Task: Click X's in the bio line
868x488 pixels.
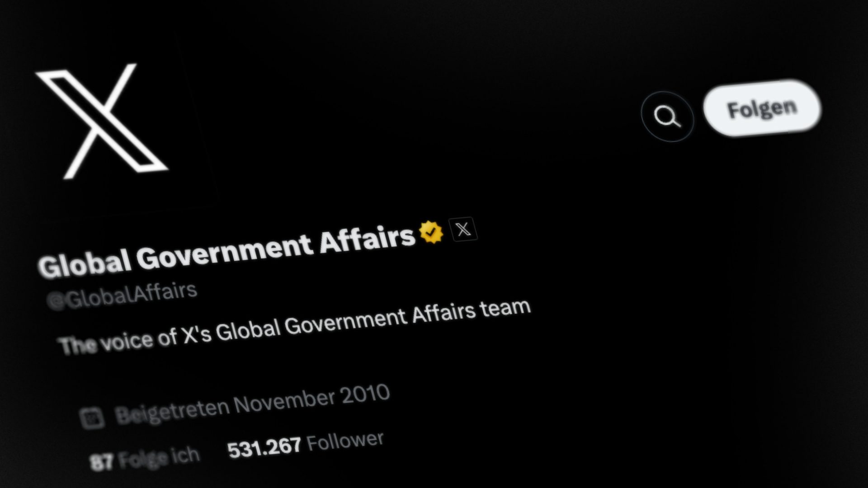Action: coord(196,335)
